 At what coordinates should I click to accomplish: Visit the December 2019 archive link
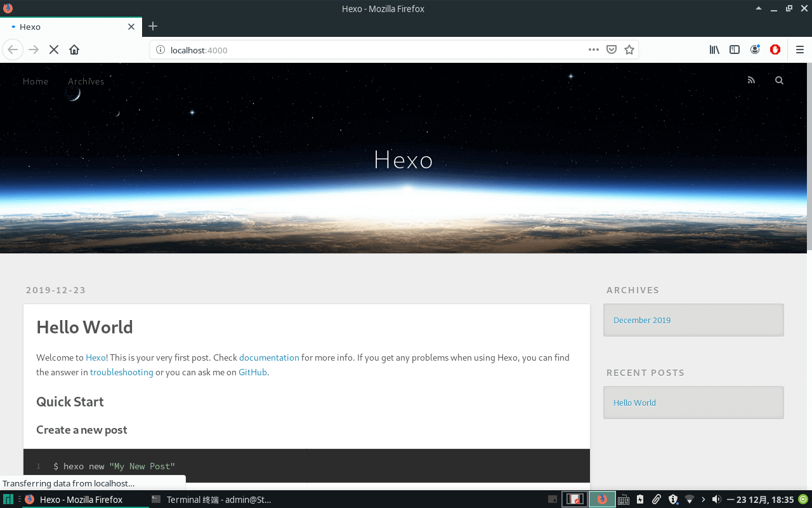coord(642,320)
